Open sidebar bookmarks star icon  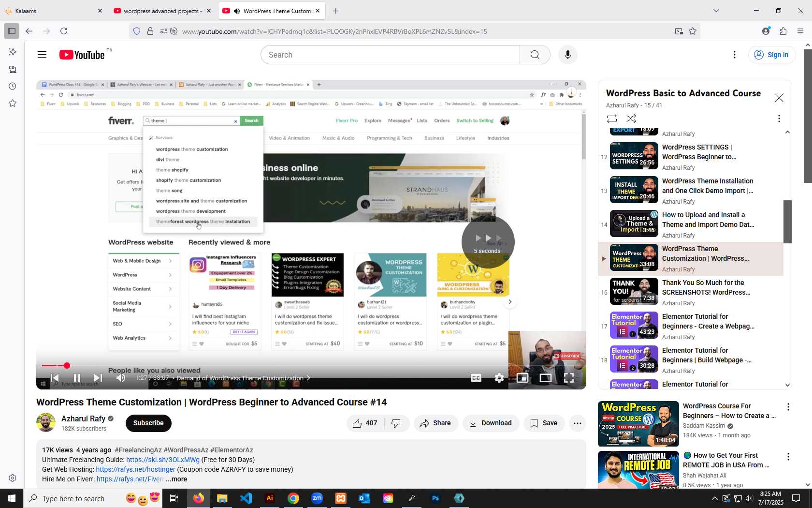tap(13, 103)
